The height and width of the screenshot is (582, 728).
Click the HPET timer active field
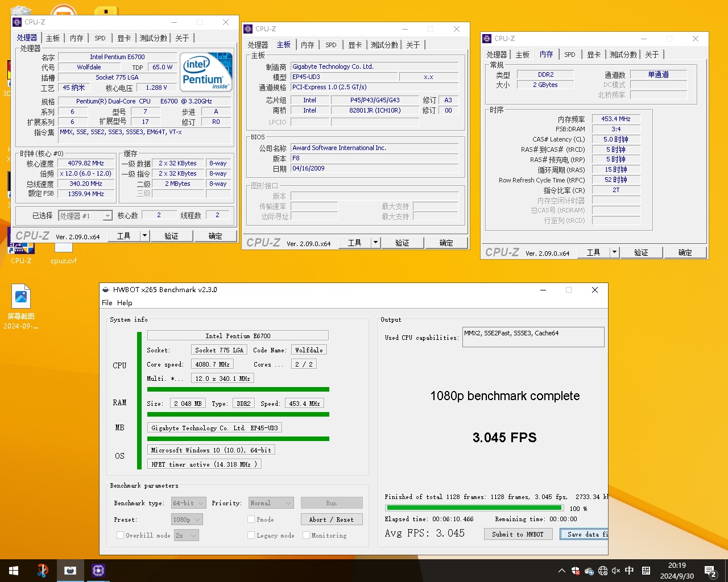pyautogui.click(x=205, y=464)
